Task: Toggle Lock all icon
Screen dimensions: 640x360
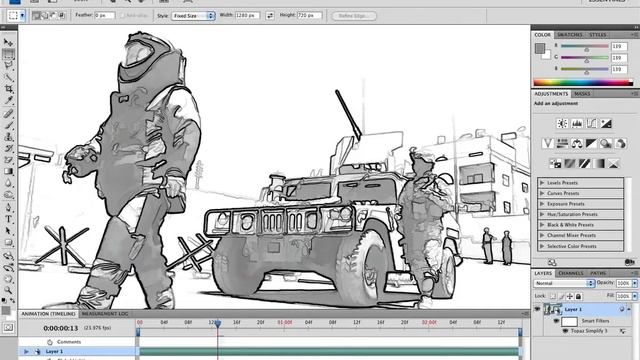Action: click(x=578, y=296)
